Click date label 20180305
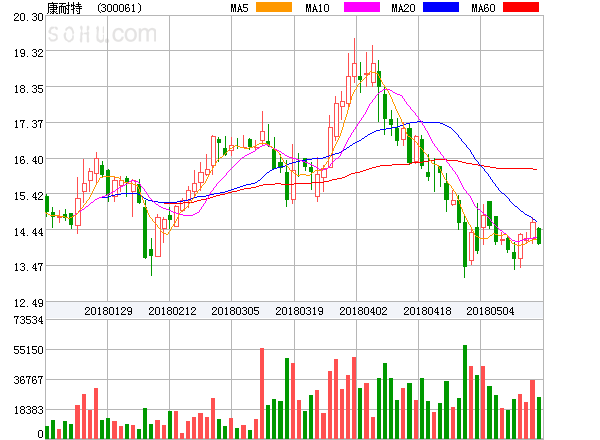The height and width of the screenshot is (440, 600). point(235,311)
